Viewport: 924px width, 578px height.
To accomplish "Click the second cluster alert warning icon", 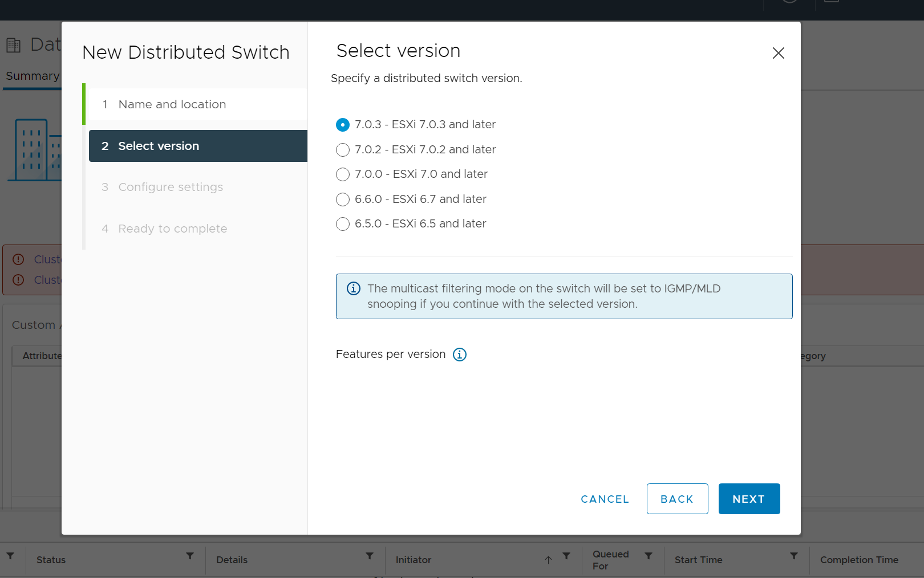I will click(18, 280).
